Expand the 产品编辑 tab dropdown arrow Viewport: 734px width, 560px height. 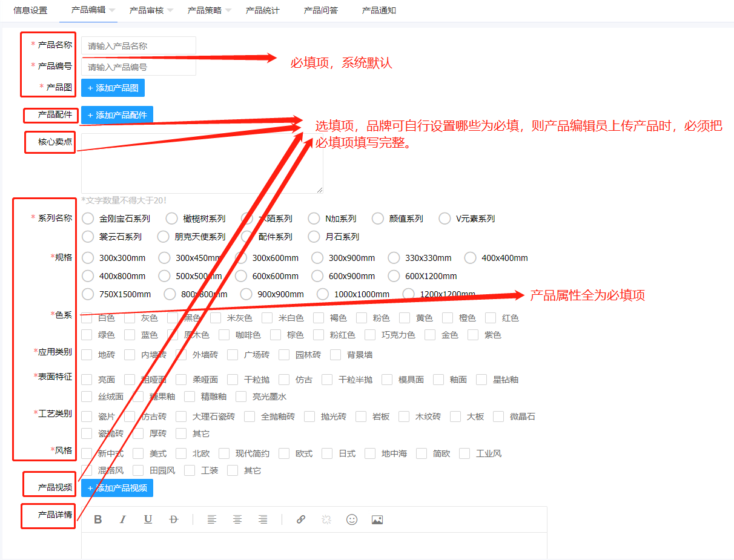[113, 11]
